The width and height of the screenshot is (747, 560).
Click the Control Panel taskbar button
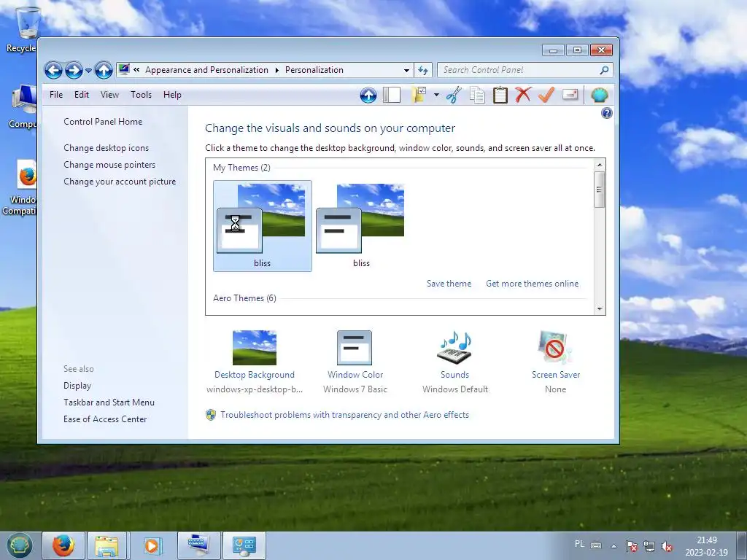coord(244,545)
